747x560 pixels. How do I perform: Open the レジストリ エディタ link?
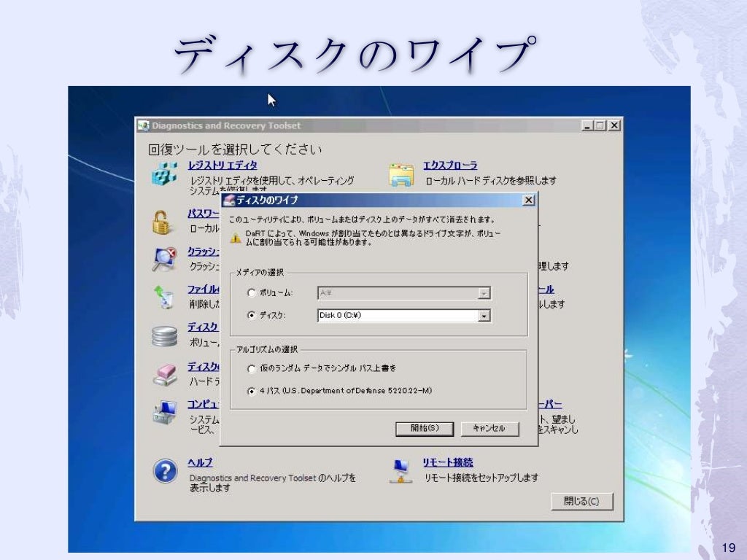222,166
